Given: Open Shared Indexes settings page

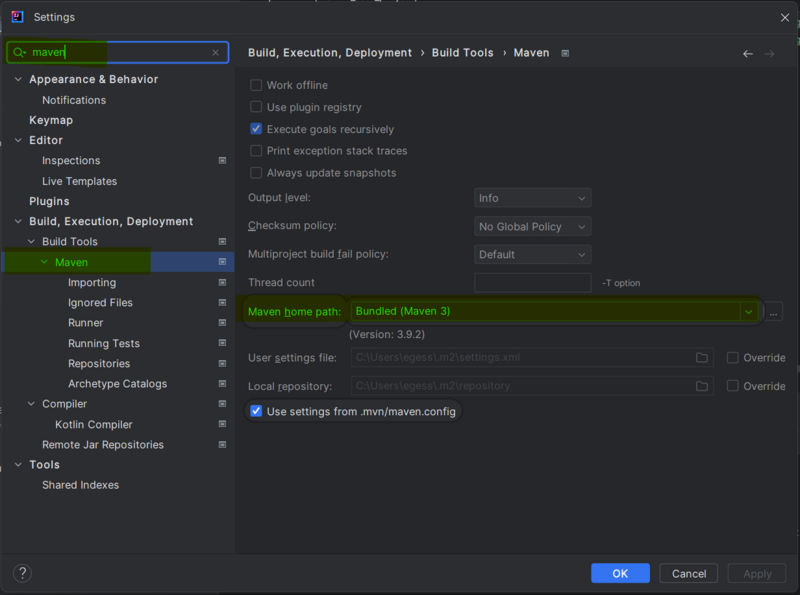Looking at the screenshot, I should point(81,485).
